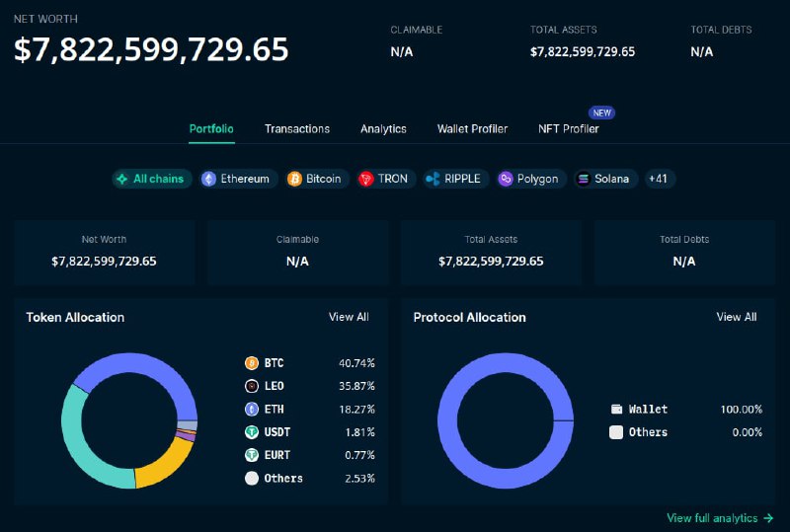Filter by the Ethereum chain label
The height and width of the screenshot is (532, 790).
point(245,179)
